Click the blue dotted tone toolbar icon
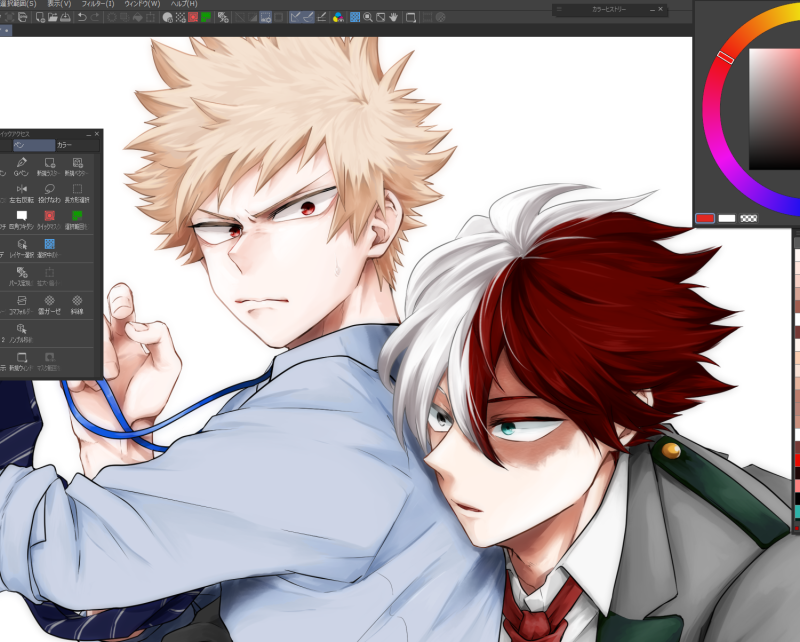The image size is (800, 642). click(x=355, y=17)
